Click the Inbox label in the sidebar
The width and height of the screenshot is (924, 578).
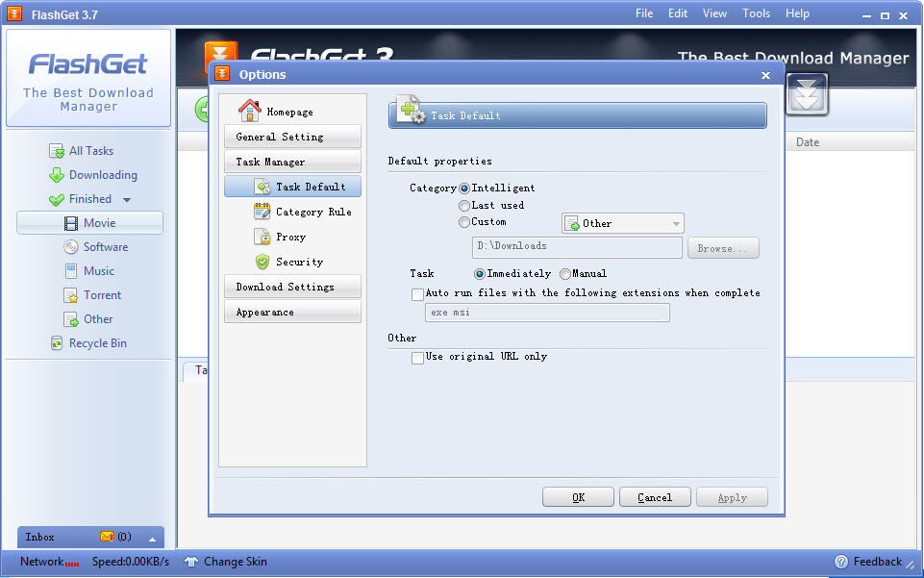39,537
